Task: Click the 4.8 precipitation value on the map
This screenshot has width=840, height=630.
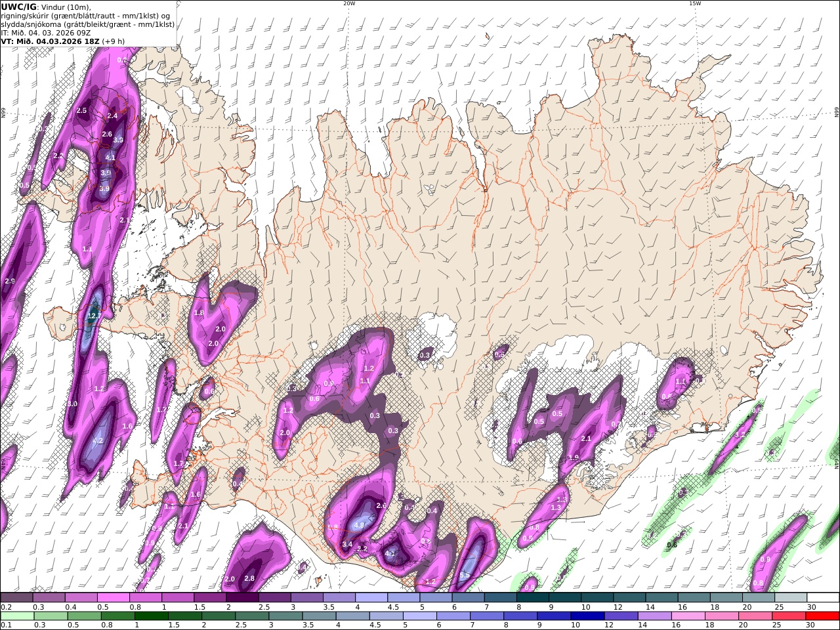Action: click(359, 525)
